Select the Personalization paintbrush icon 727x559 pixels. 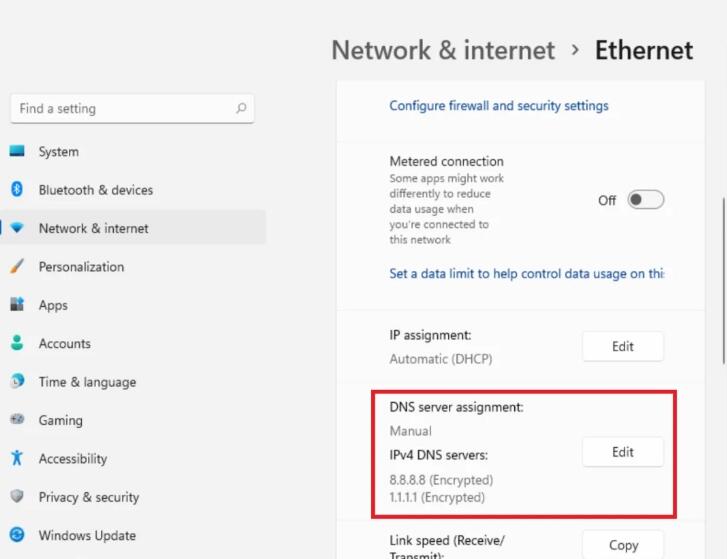coord(17,266)
